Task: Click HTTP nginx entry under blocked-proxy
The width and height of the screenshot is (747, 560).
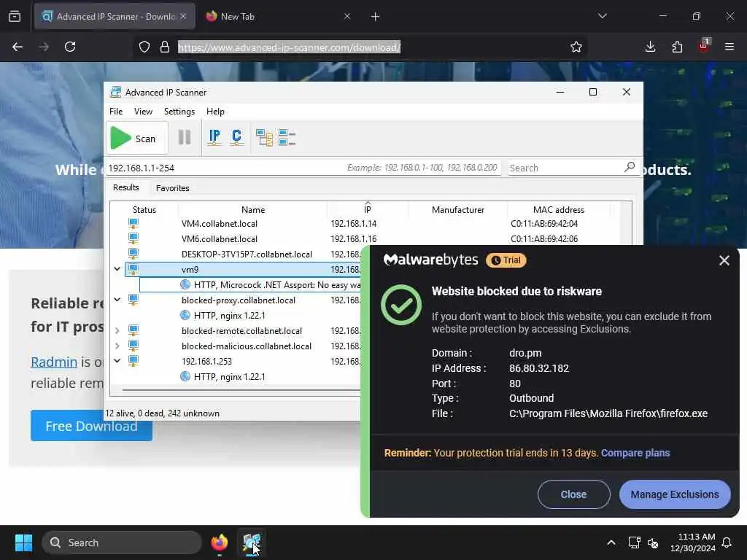Action: pyautogui.click(x=229, y=315)
